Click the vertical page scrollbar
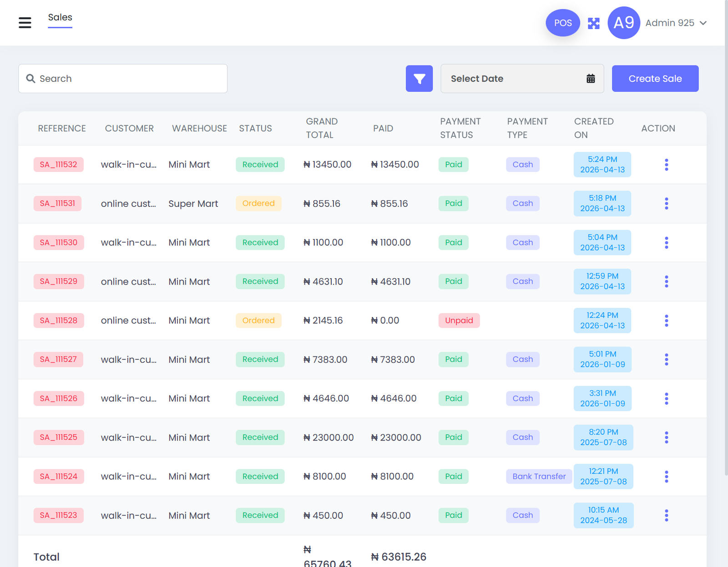The image size is (728, 567). pyautogui.click(x=726, y=227)
